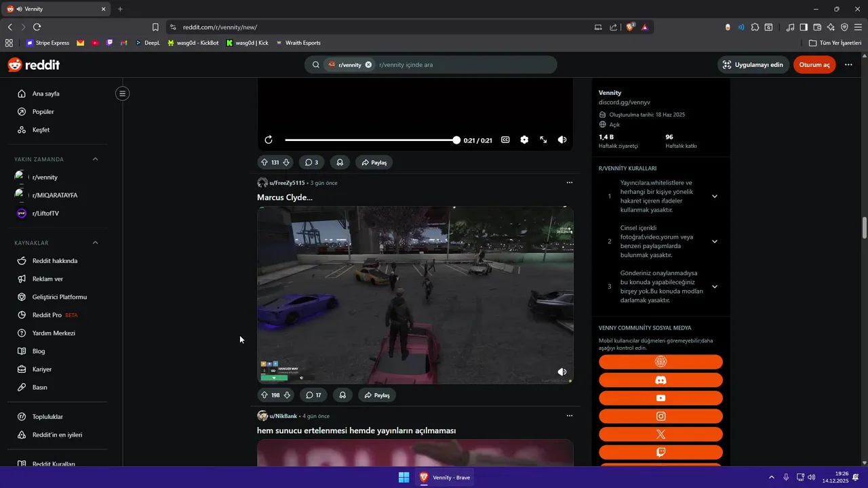Open the Twitch social button
The height and width of the screenshot is (488, 868).
(660, 452)
